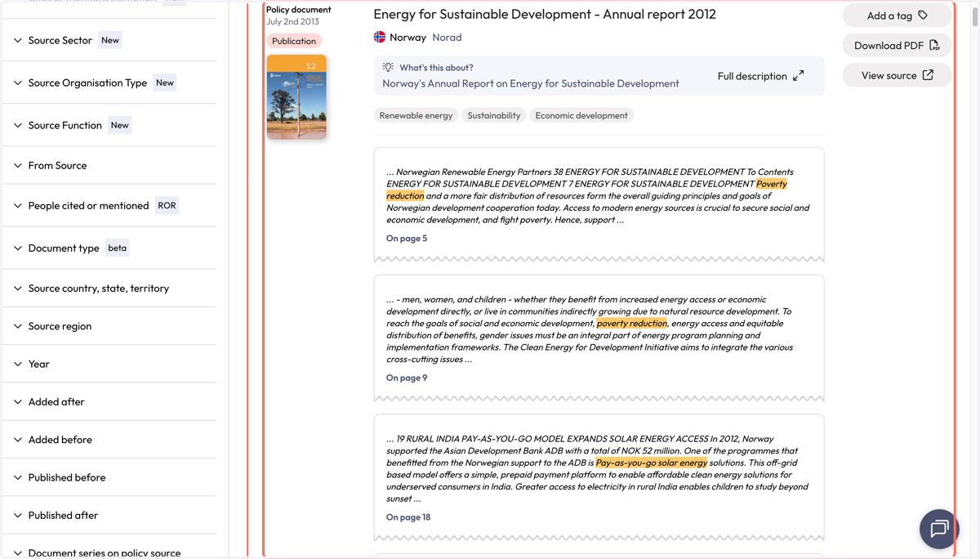Click the Policy document label

(299, 10)
